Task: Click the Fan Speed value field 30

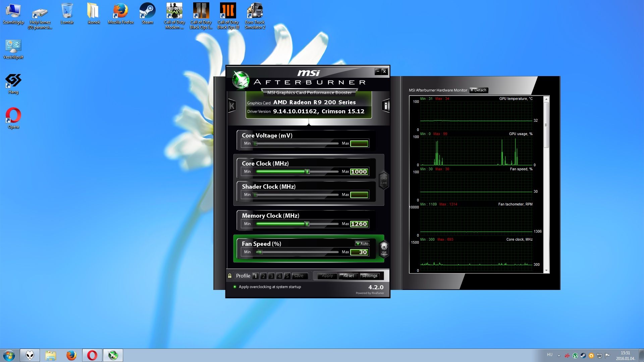Action: pos(359,252)
